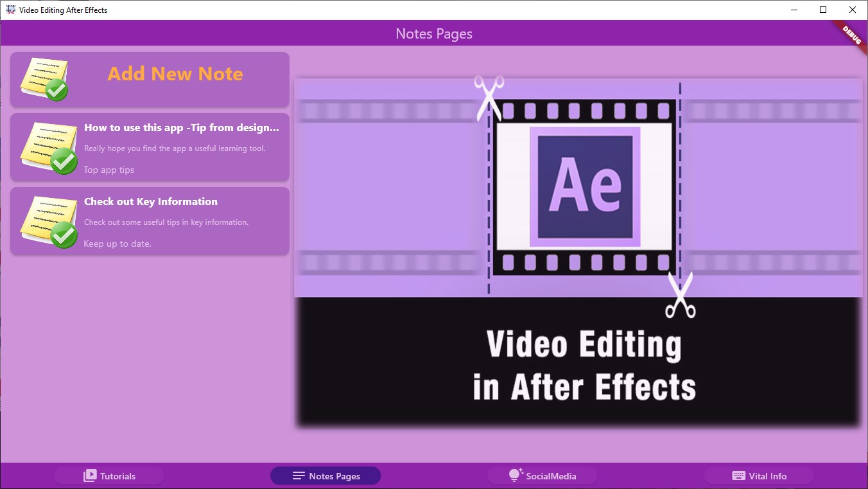Click the Add New Note notepad icon

[x=44, y=79]
